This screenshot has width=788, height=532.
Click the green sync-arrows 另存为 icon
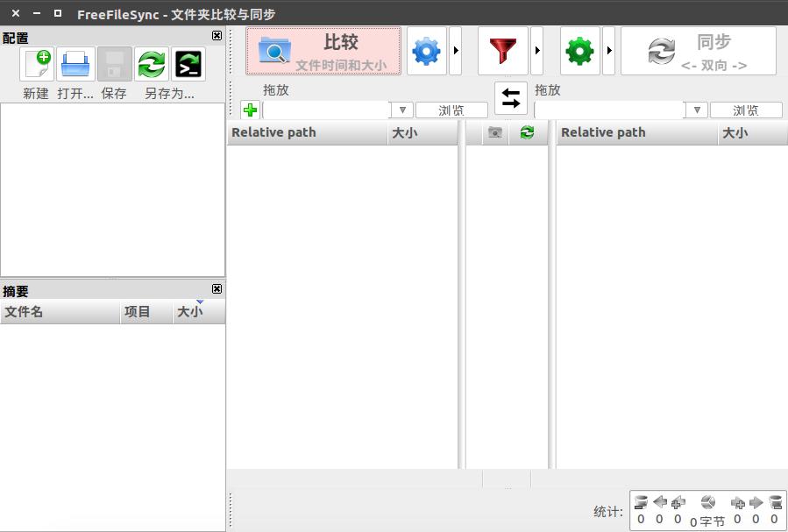pos(152,64)
